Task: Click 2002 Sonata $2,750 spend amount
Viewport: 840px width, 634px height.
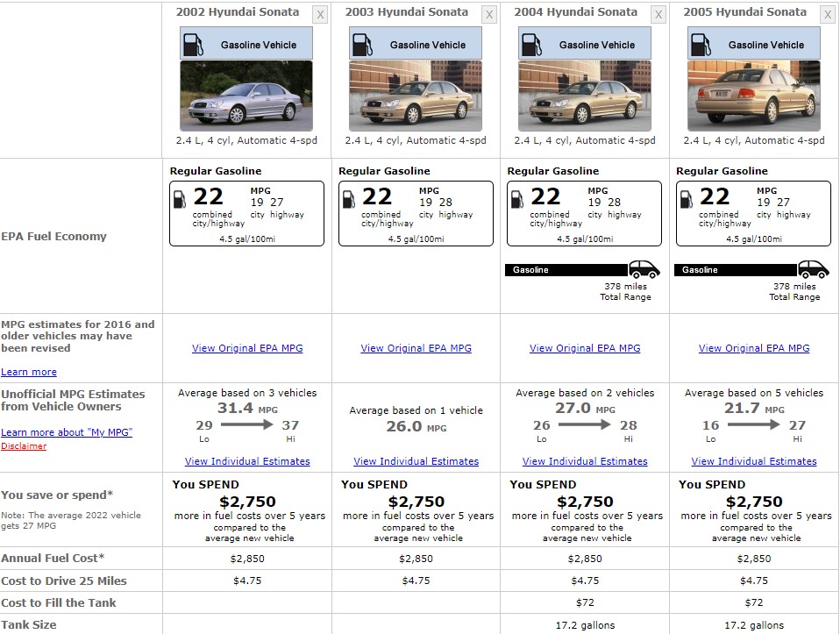Action: point(247,502)
